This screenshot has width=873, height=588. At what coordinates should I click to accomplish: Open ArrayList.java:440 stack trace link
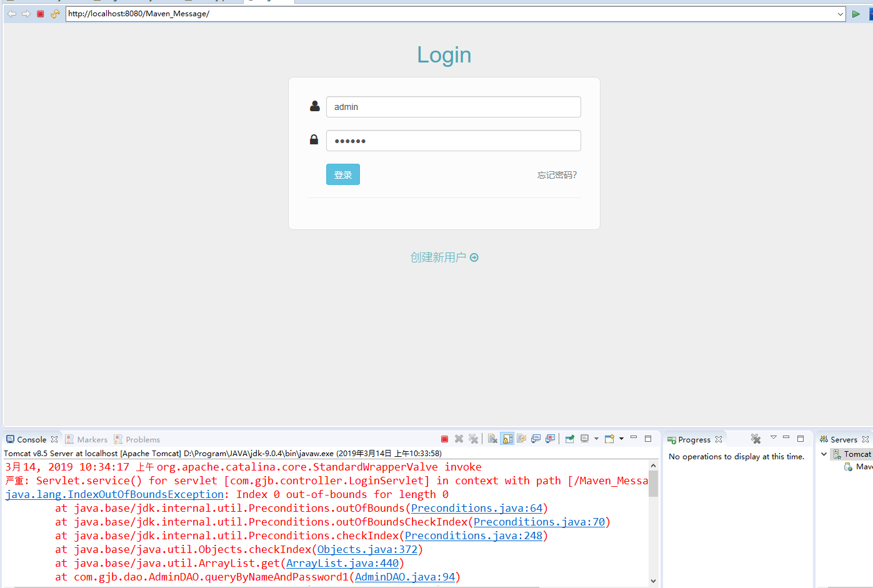click(x=342, y=563)
